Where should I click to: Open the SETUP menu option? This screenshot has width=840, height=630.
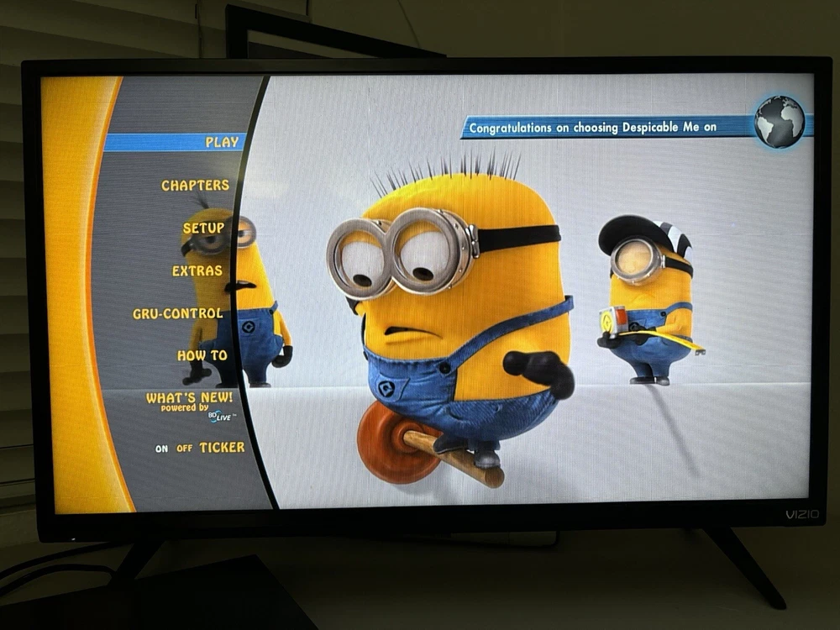tap(203, 228)
